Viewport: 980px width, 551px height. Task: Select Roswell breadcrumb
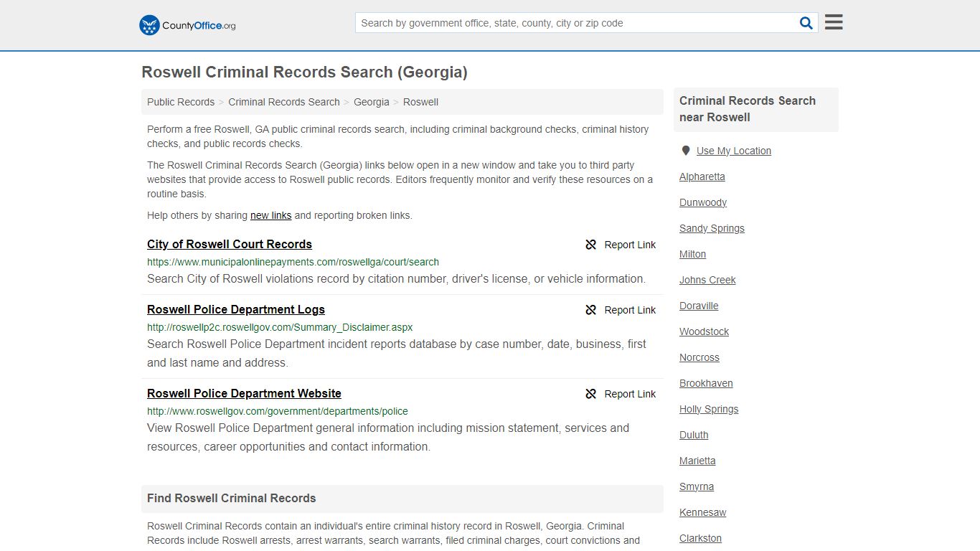tap(420, 102)
